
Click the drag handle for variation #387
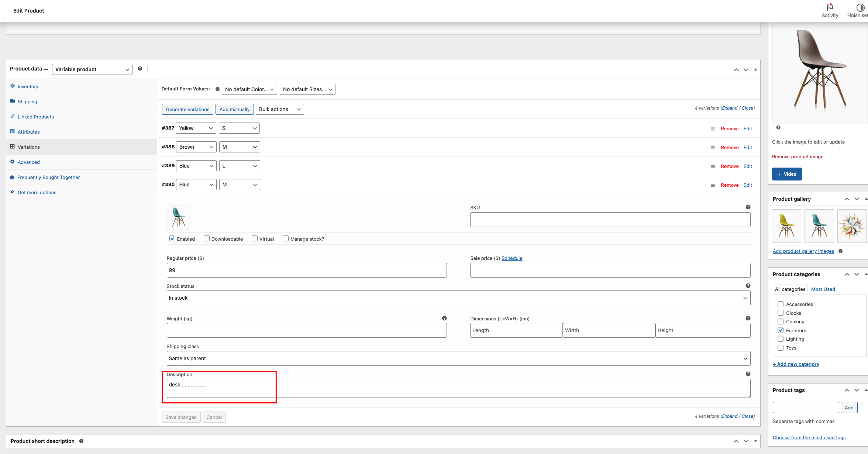coord(713,129)
